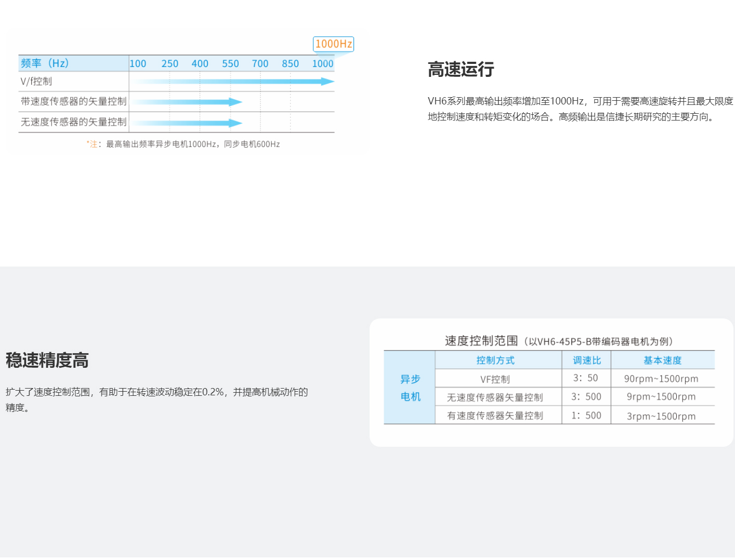Click the 稳速精度高 heading
The height and width of the screenshot is (560, 735).
click(47, 360)
